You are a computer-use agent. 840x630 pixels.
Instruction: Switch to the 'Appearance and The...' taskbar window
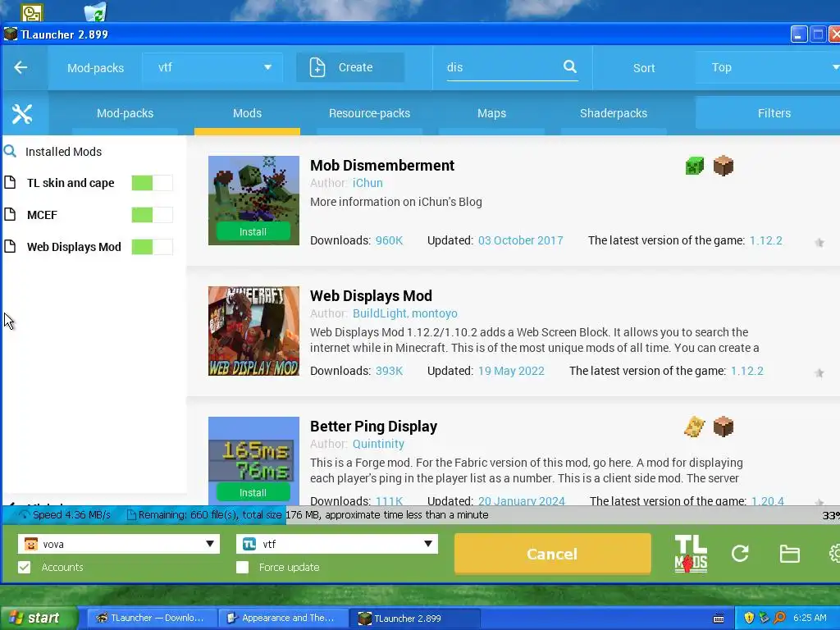(283, 618)
